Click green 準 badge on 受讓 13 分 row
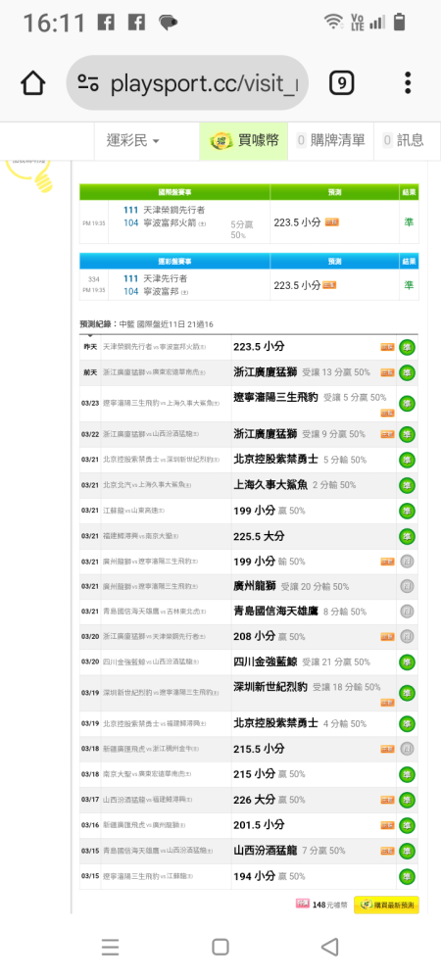This screenshot has height=980, width=441. pyautogui.click(x=408, y=372)
